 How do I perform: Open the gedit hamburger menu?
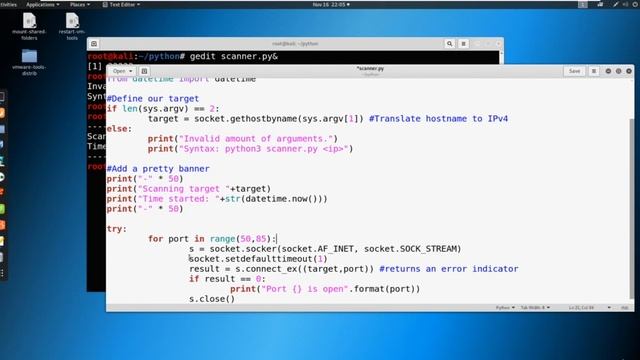click(594, 71)
